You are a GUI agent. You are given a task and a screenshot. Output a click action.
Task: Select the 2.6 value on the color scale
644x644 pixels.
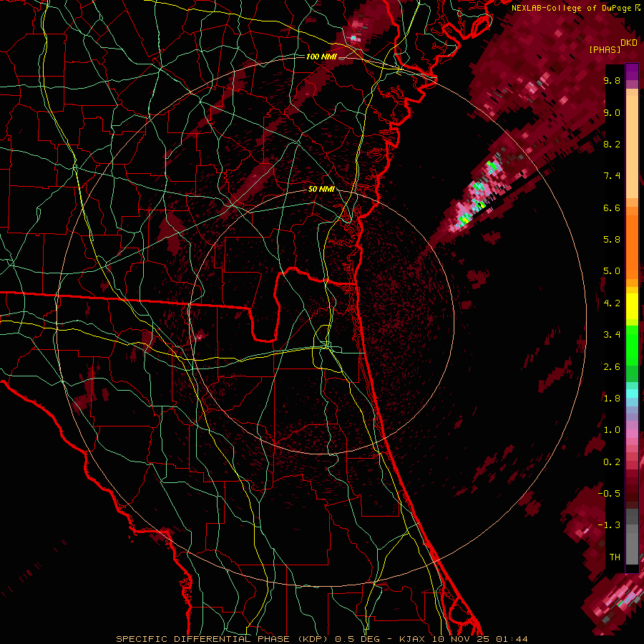pos(612,367)
